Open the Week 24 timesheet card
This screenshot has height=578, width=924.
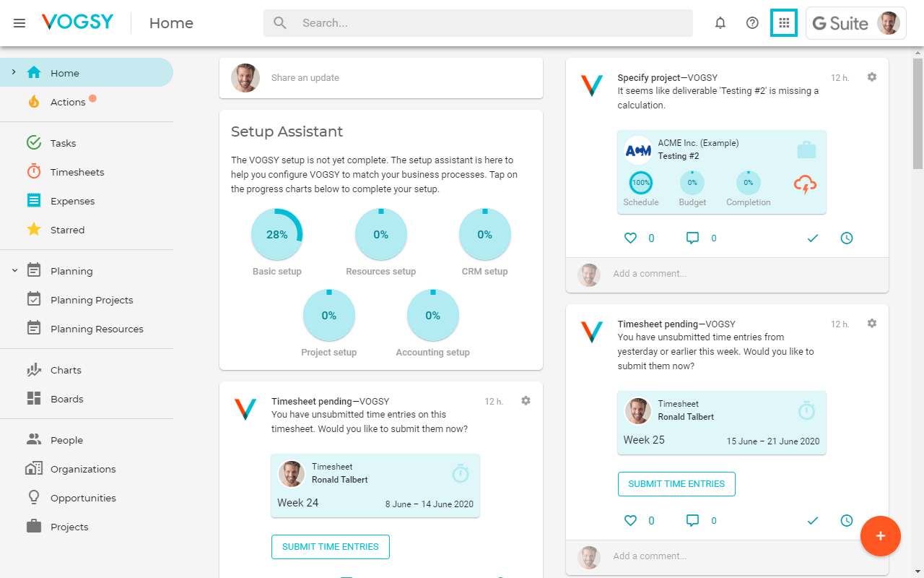click(375, 486)
